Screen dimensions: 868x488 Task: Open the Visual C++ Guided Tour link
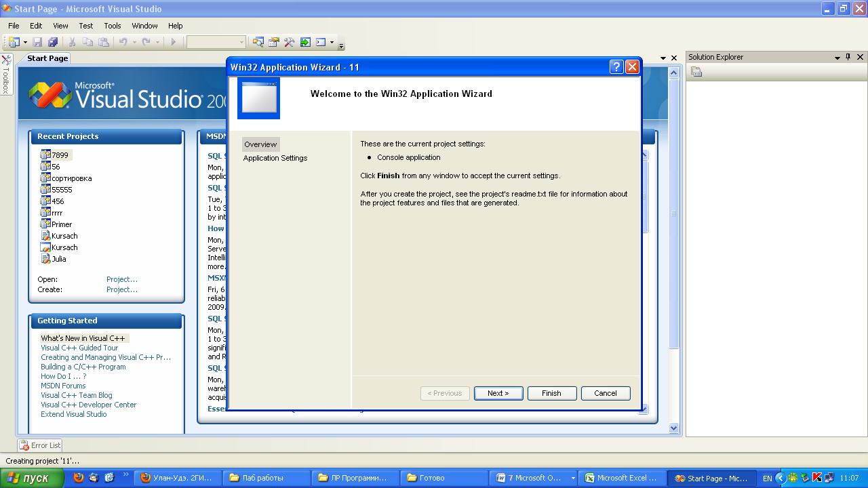click(x=79, y=348)
